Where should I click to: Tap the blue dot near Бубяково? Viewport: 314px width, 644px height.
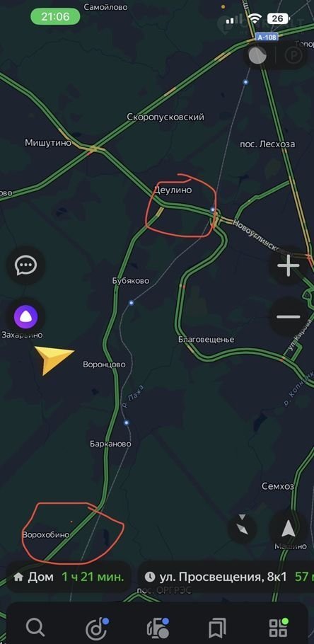point(132,303)
